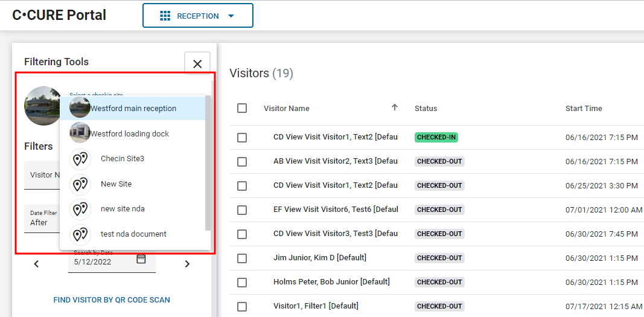The image size is (644, 317).
Task: Sort by Visitor Name column header
Action: (x=287, y=109)
